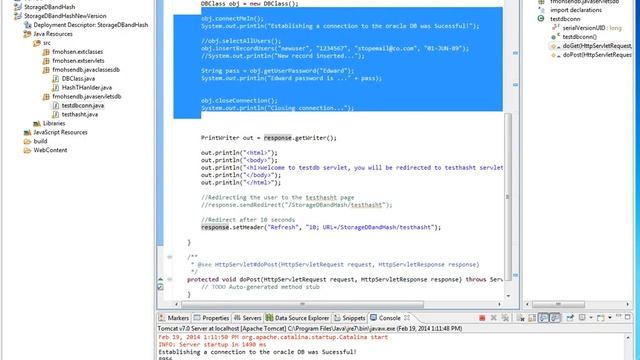Switch to the Markers tab
This screenshot has height=360, width=640.
coord(174,318)
